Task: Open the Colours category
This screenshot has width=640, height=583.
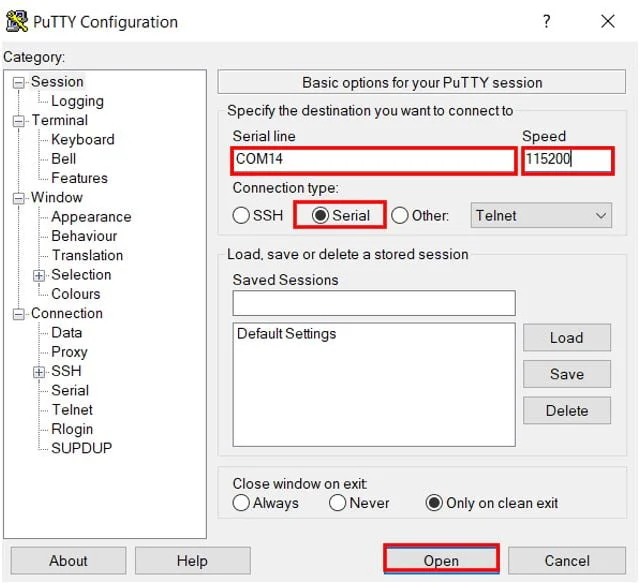Action: pyautogui.click(x=76, y=294)
